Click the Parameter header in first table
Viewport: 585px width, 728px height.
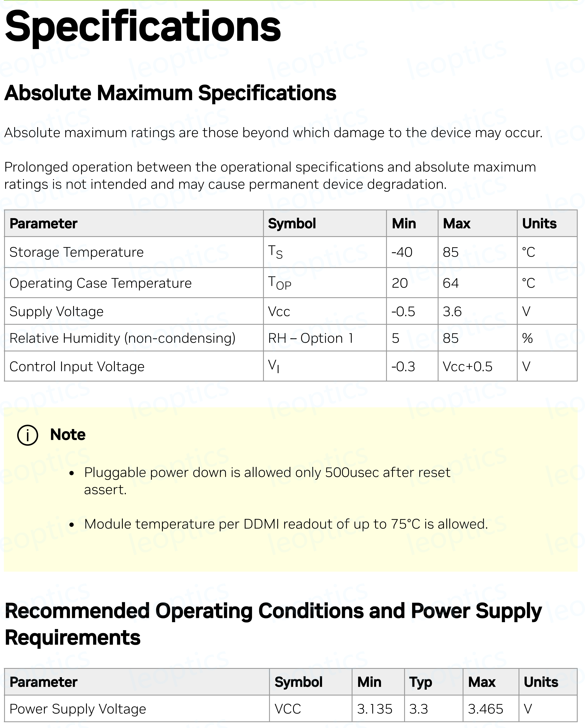(x=44, y=223)
